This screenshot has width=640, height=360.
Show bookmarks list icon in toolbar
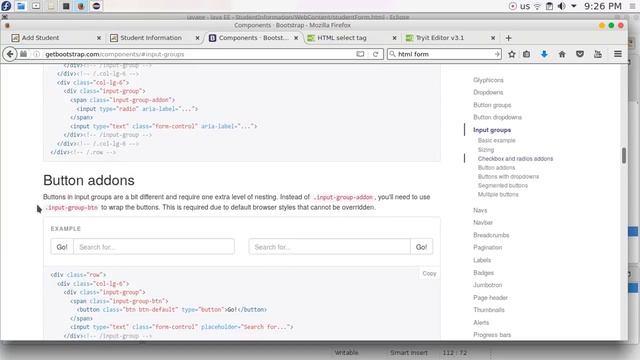click(x=527, y=54)
